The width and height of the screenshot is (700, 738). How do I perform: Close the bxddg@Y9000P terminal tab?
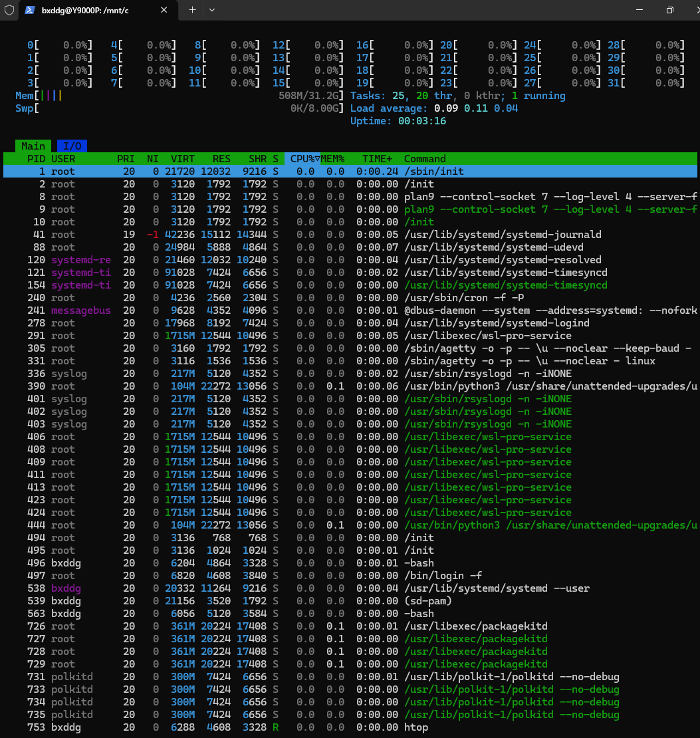[x=162, y=10]
